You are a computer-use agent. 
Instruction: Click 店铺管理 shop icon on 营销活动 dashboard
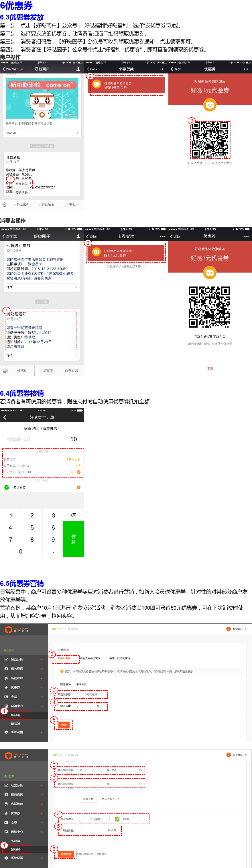6,804
